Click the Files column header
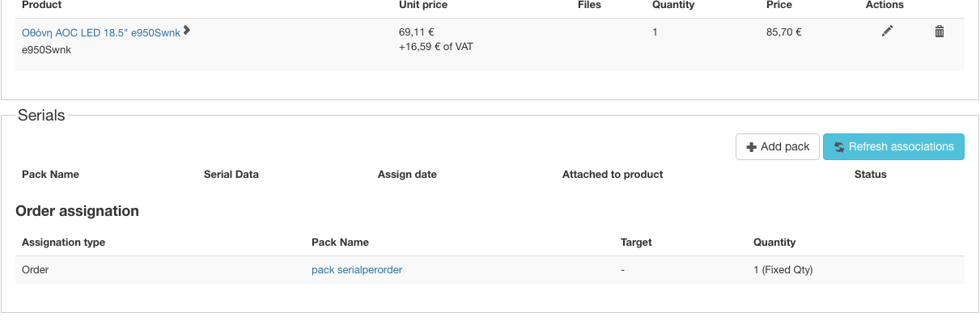980x321 pixels. (589, 5)
